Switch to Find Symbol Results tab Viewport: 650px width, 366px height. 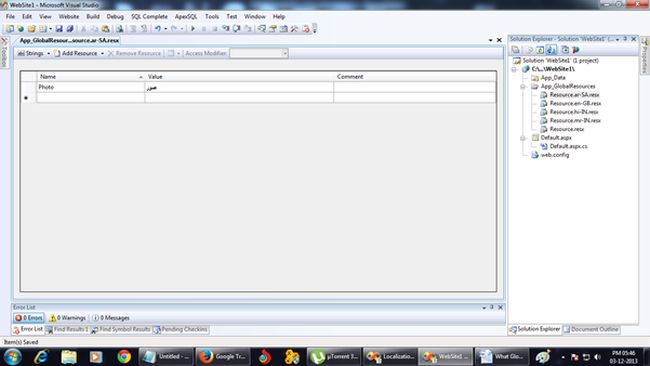point(121,330)
